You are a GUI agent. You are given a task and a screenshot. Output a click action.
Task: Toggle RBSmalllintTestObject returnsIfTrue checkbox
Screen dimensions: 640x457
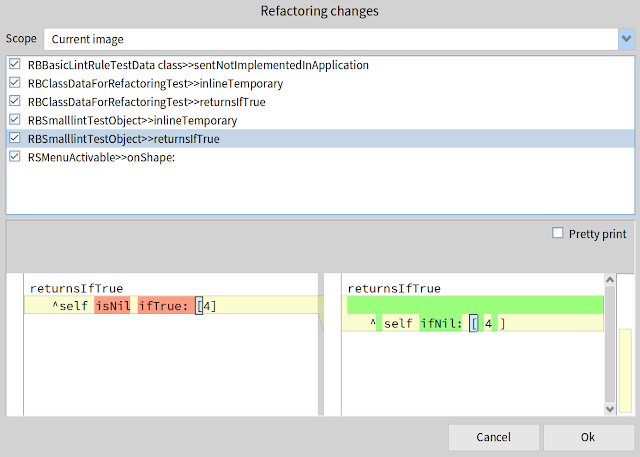(14, 139)
